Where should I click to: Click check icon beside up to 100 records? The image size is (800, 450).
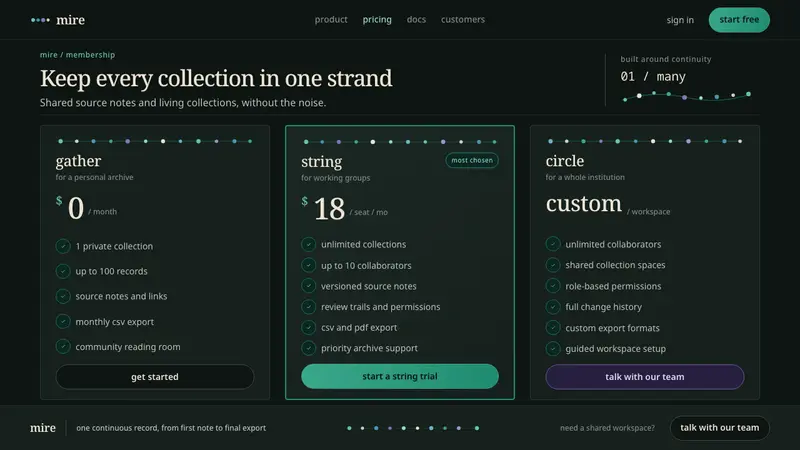(63, 271)
